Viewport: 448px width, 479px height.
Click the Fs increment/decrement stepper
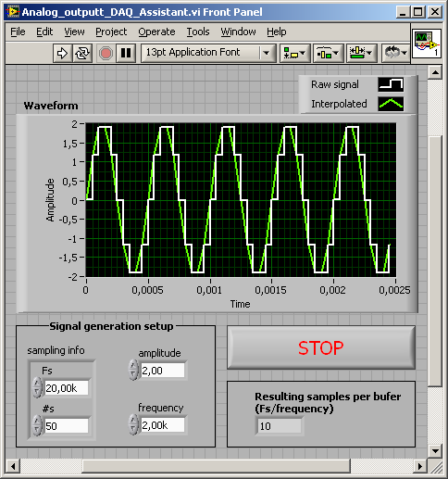pos(37,387)
